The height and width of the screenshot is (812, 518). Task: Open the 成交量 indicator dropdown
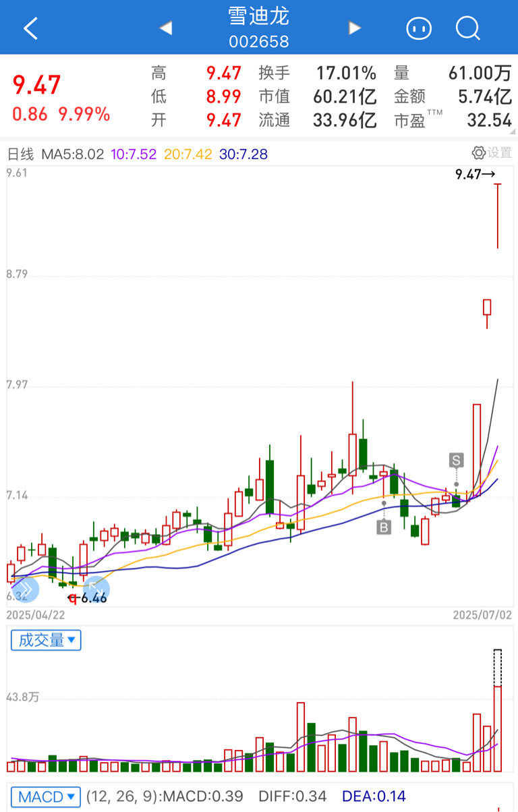[x=46, y=640]
